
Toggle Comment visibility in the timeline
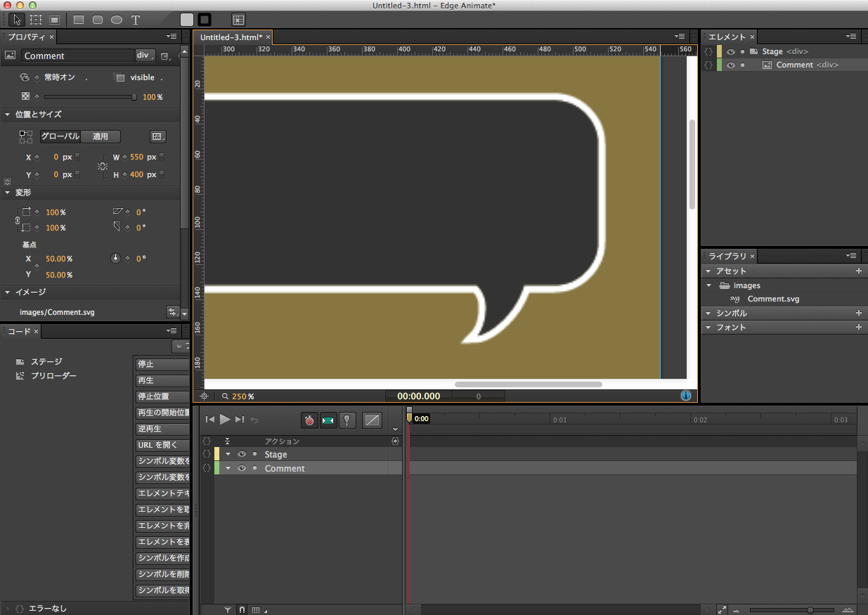(x=242, y=468)
